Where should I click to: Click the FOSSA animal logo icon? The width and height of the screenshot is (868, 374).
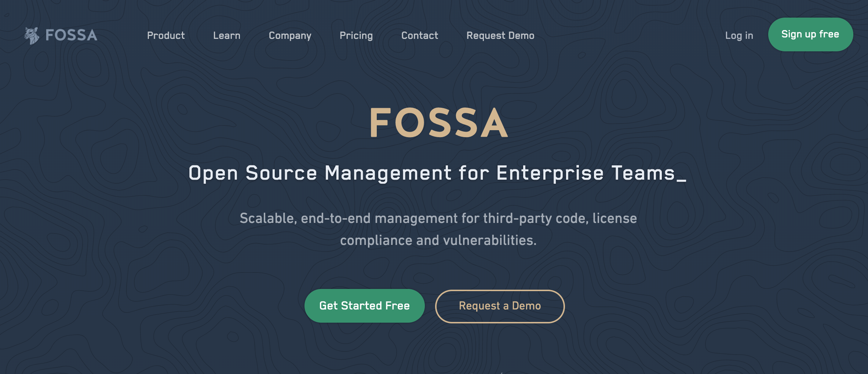pos(32,34)
